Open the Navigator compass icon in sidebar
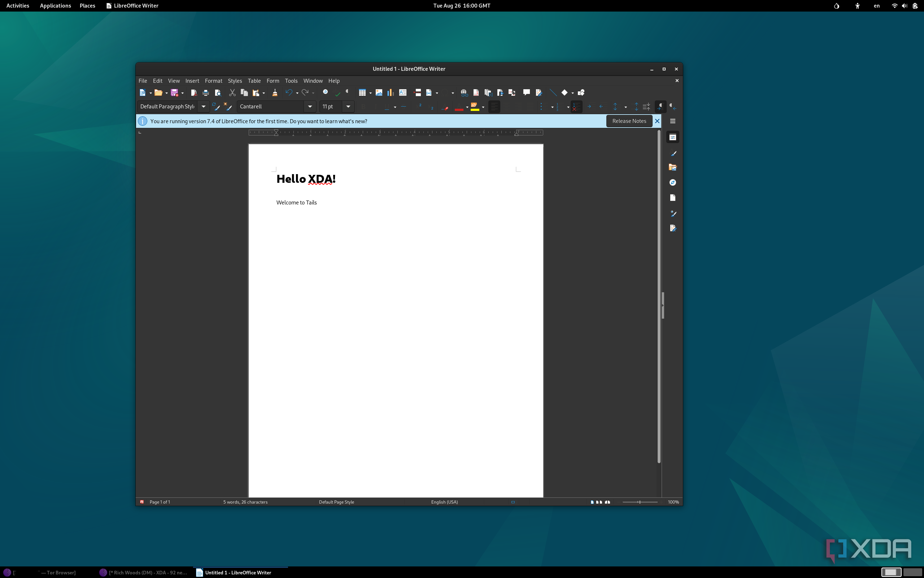The image size is (924, 578). [x=673, y=182]
